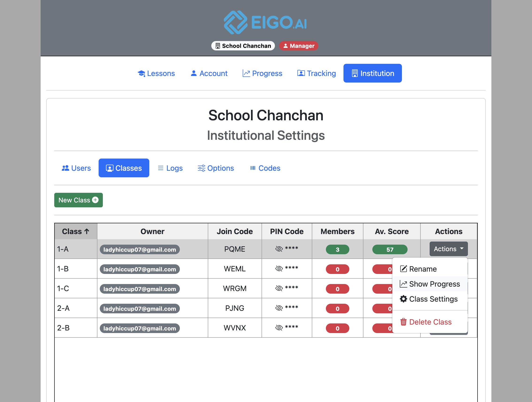Switch to the Logs sub-tab
Viewport: 532px width, 402px height.
tap(170, 168)
